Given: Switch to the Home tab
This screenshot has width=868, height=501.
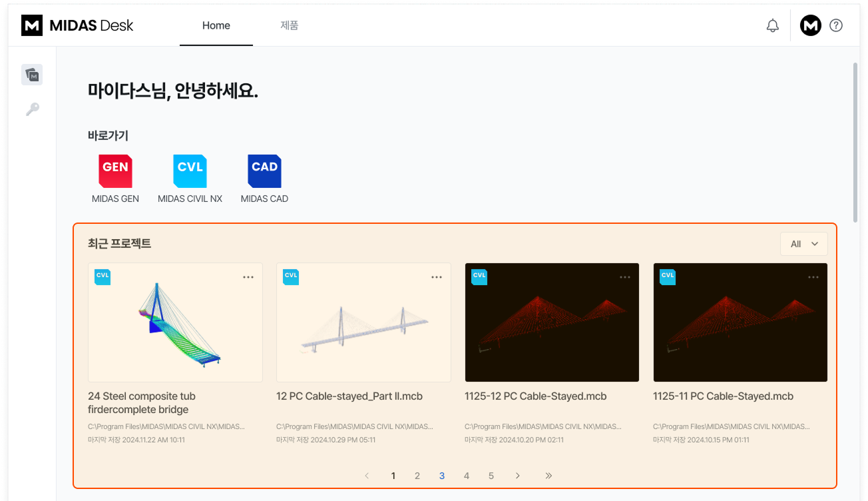Looking at the screenshot, I should pos(216,25).
